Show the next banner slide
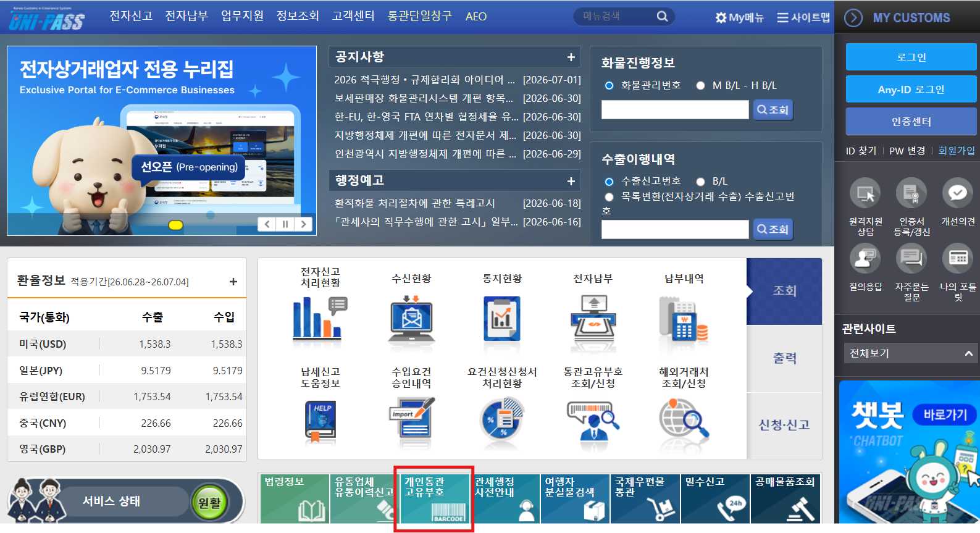 (x=303, y=224)
